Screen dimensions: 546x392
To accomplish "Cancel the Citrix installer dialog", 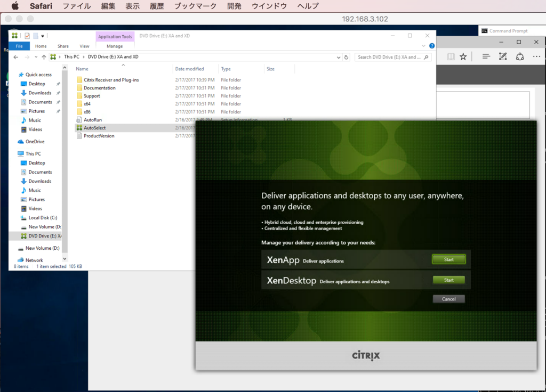I will point(448,299).
